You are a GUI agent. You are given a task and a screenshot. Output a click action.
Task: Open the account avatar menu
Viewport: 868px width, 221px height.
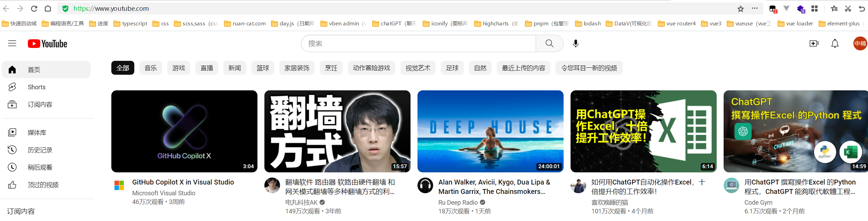pos(860,43)
